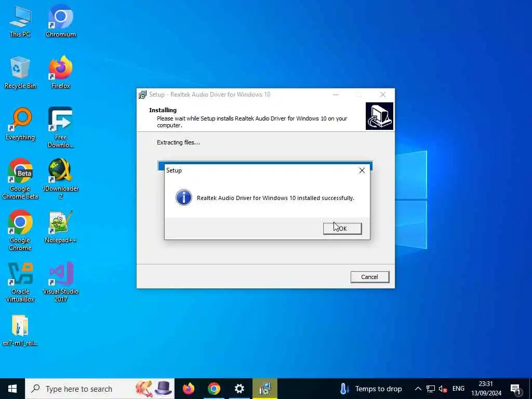This screenshot has height=399, width=532.
Task: Click the Setup window title bar icon
Action: (142, 95)
